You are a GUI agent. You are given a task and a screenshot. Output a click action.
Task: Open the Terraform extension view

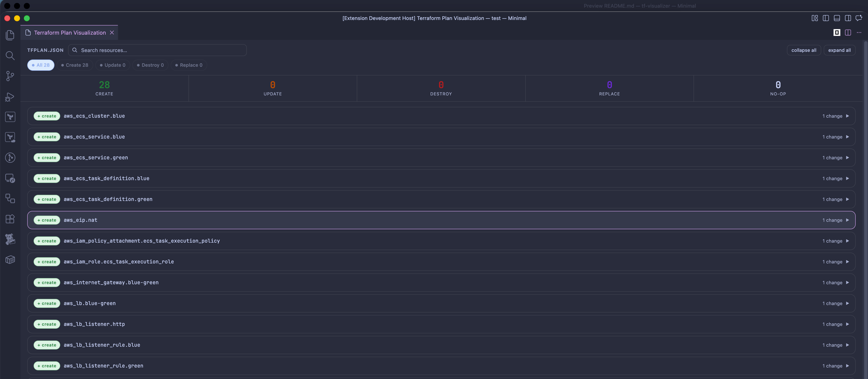pyautogui.click(x=10, y=117)
